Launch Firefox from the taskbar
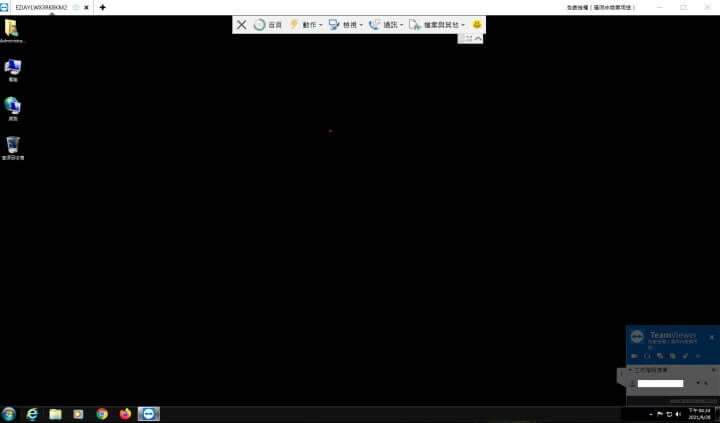The height and width of the screenshot is (423, 720). 125,414
